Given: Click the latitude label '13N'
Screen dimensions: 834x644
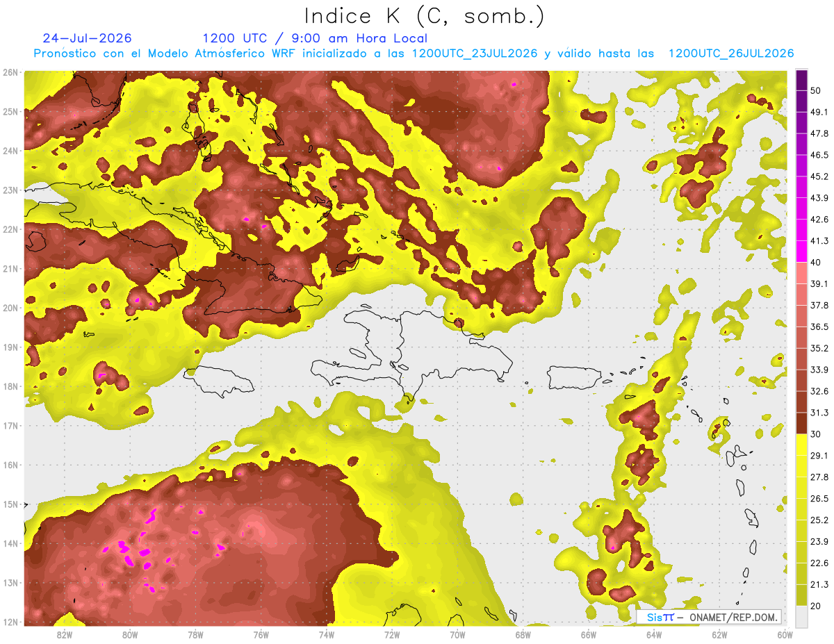Looking at the screenshot, I should pos(10,583).
